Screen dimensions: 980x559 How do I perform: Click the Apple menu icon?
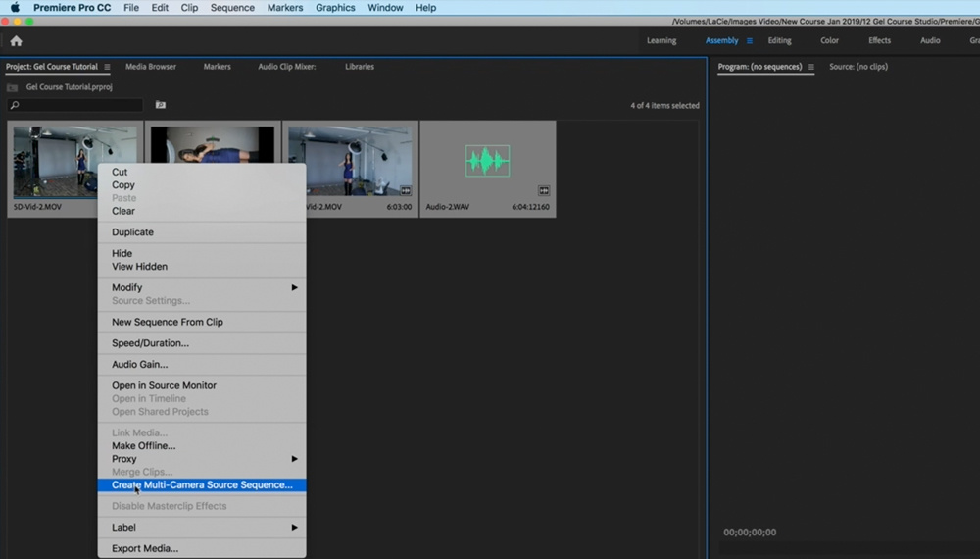tap(15, 8)
